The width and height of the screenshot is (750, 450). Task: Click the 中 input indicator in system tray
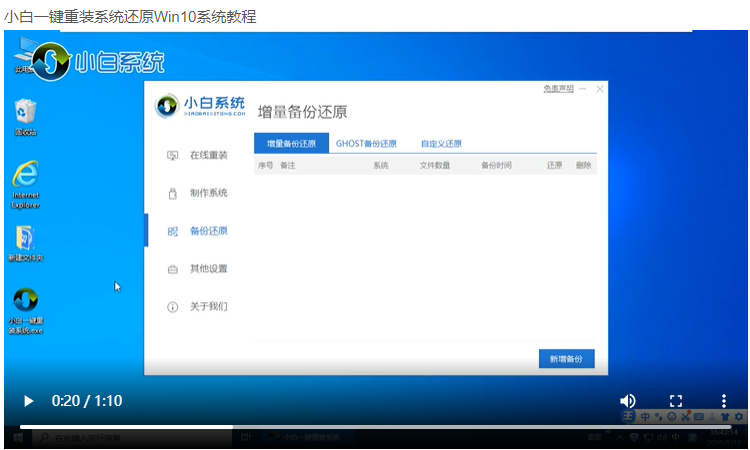tap(675, 437)
